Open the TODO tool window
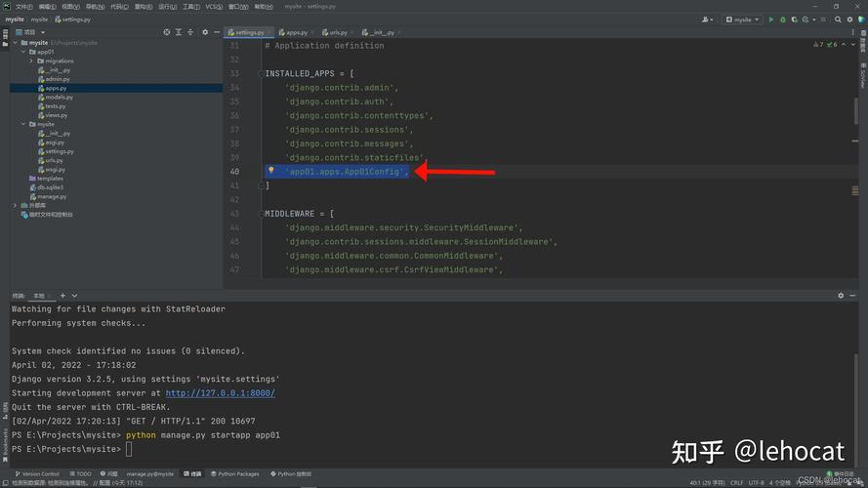This screenshot has height=488, width=868. pyautogui.click(x=81, y=473)
